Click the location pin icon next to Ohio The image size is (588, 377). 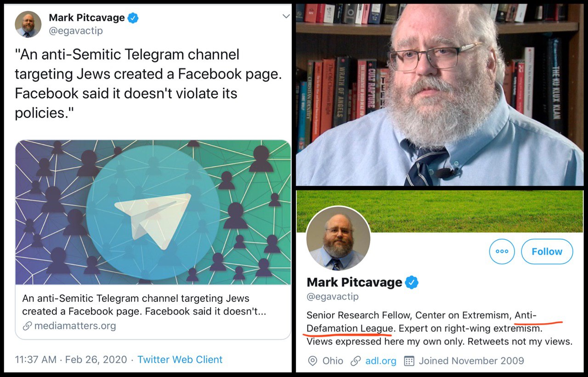(x=312, y=361)
